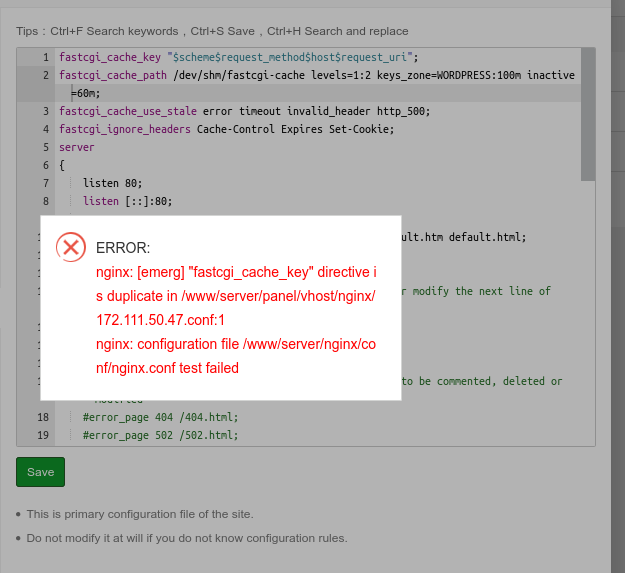Click line number 1 in the gutter

click(45, 57)
